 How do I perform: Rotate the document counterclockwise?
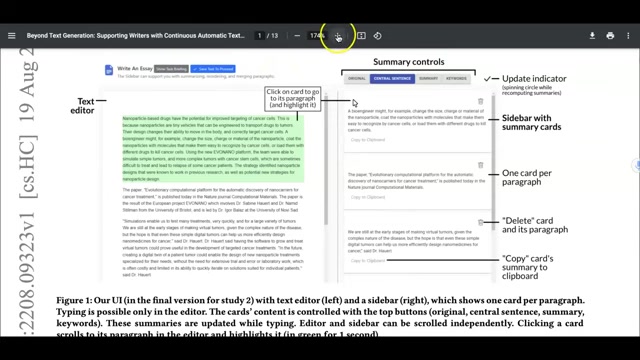378,36
